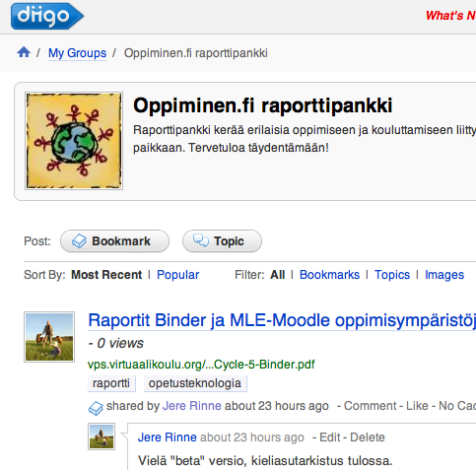Comment on the shared bookmark
Screen dimensions: 476x470
(x=371, y=406)
